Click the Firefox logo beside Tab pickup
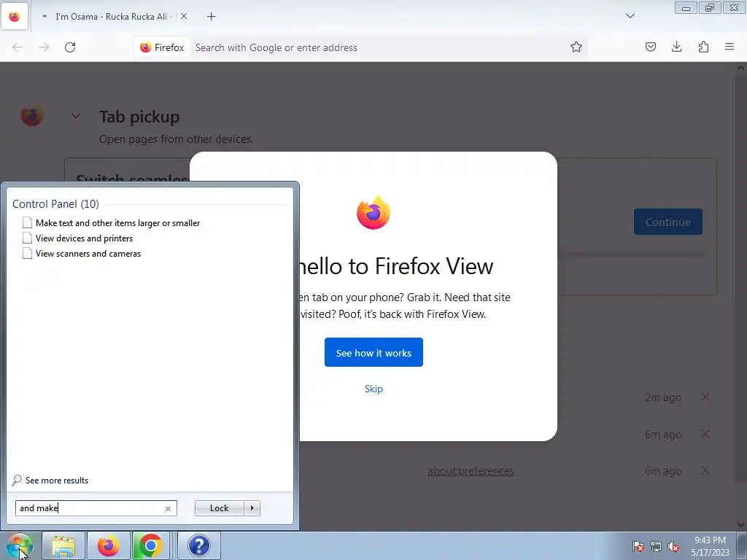The height and width of the screenshot is (560, 747). 32,116
